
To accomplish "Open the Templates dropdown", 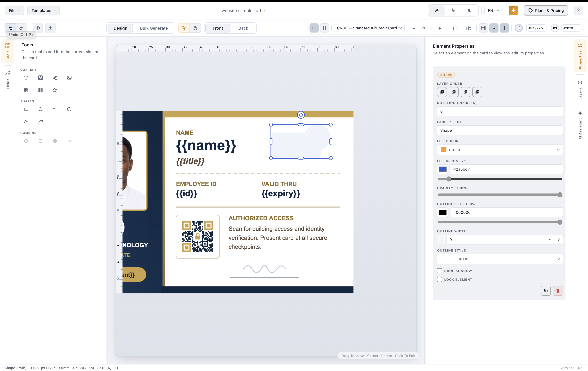I will point(43,10).
